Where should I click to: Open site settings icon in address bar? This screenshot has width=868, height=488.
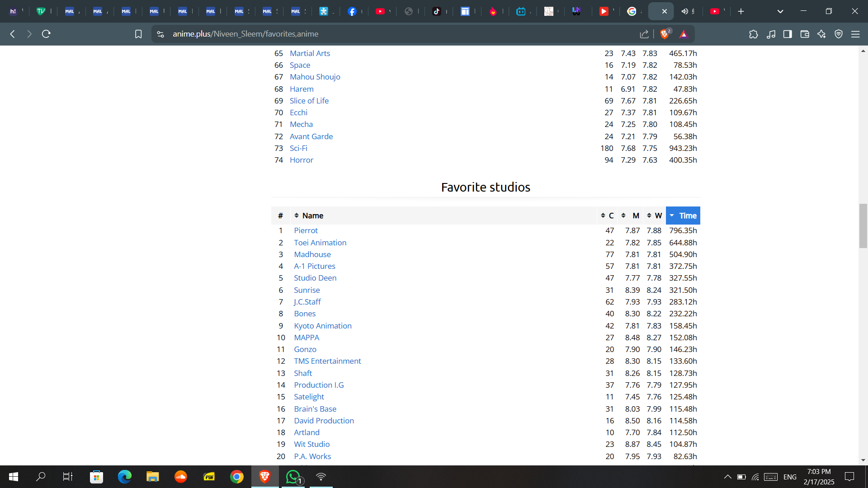tap(160, 34)
